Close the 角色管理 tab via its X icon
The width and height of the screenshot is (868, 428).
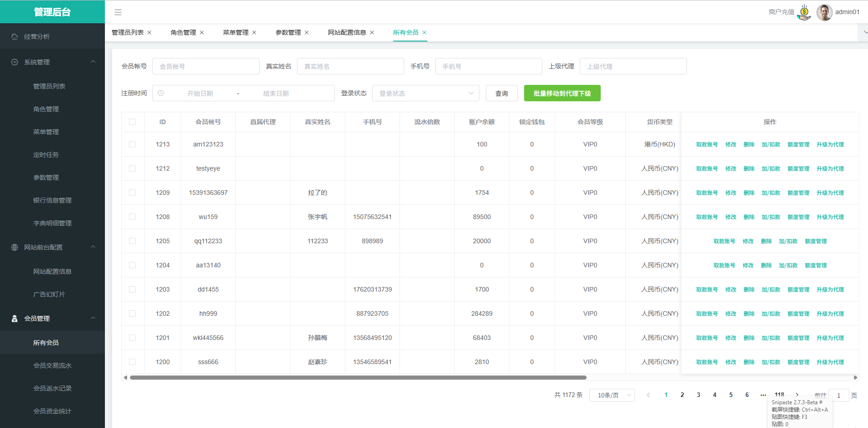202,32
